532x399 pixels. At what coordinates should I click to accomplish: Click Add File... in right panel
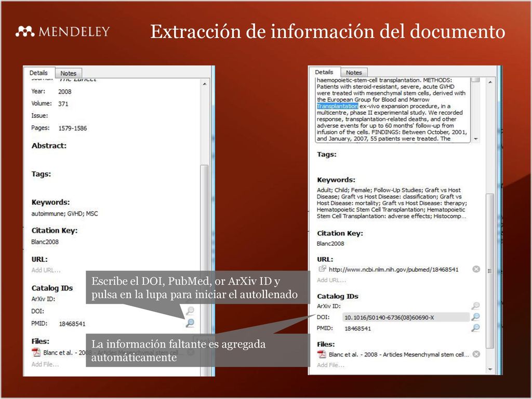pos(330,365)
